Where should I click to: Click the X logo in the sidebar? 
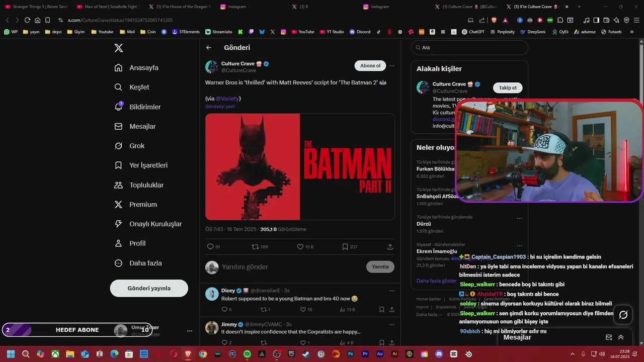tap(118, 48)
